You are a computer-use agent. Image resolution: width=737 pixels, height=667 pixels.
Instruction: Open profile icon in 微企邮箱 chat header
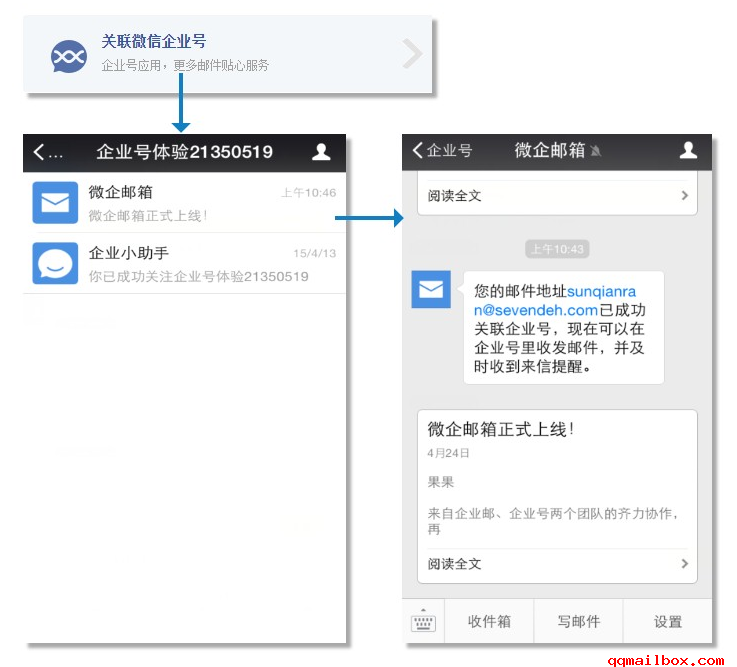[688, 150]
